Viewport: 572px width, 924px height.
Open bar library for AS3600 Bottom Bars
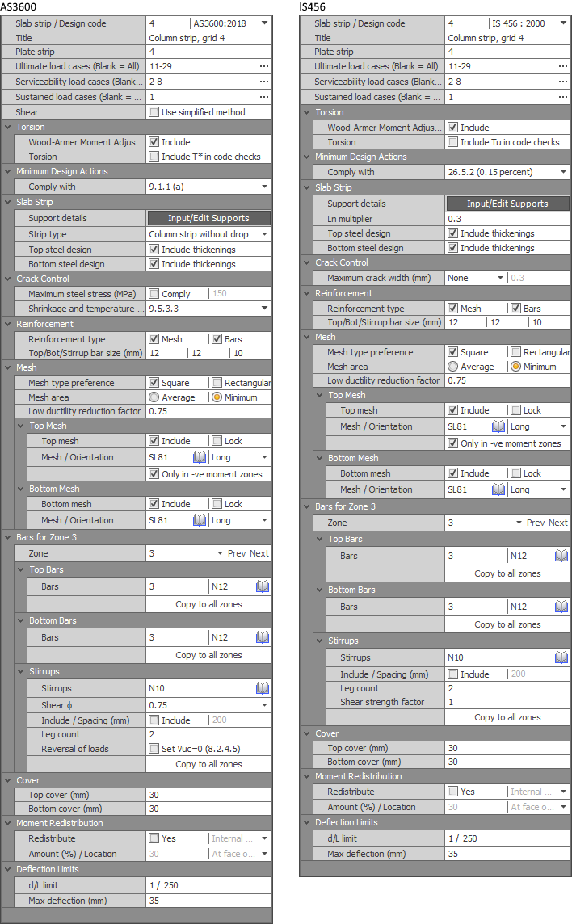[x=263, y=637]
